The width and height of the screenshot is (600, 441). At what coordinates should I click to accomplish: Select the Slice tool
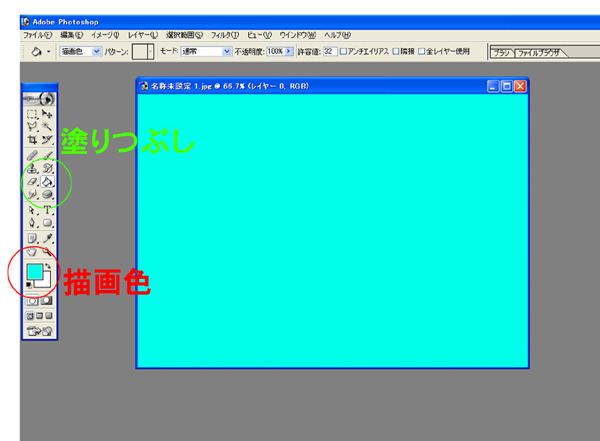[x=47, y=140]
